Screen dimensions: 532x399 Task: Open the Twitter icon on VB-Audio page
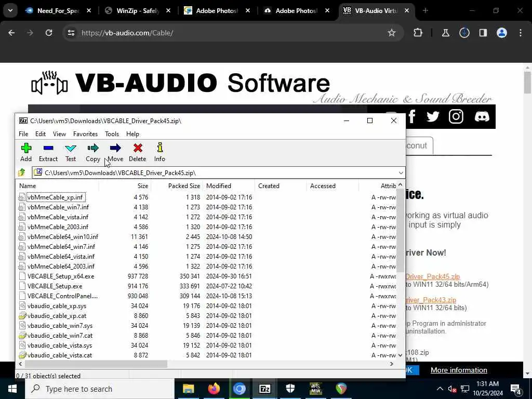click(x=433, y=117)
